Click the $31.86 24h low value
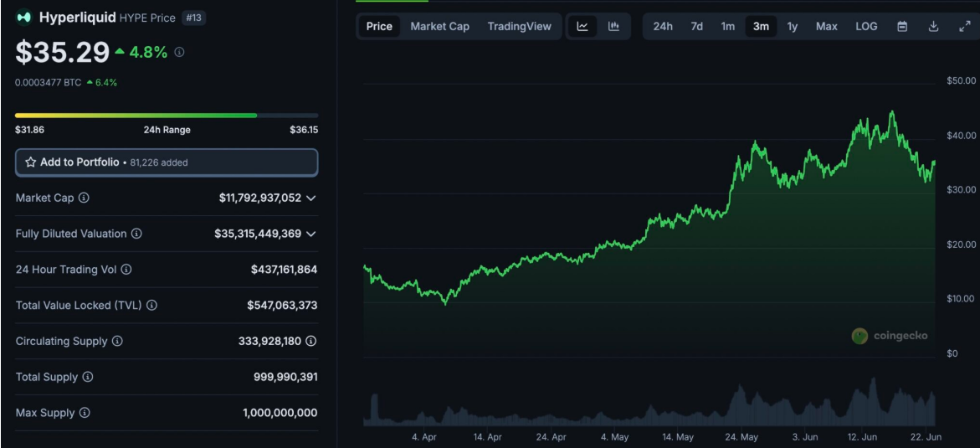 (x=29, y=130)
